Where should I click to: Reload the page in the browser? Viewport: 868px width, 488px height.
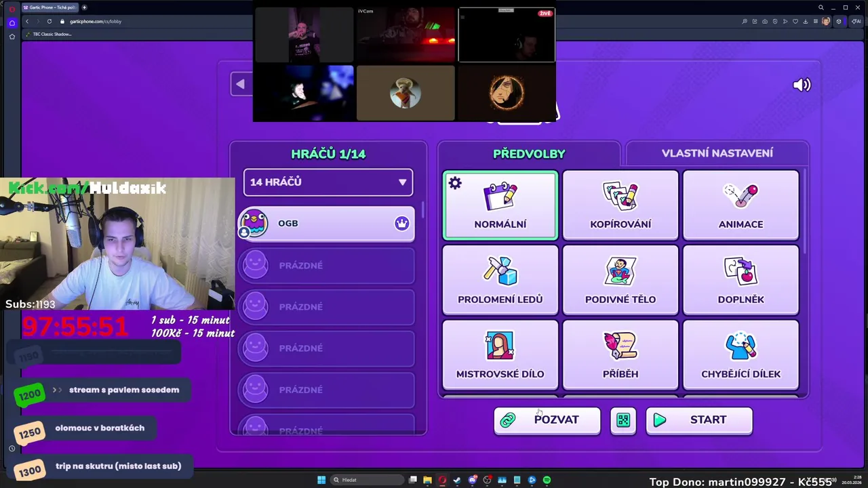49,21
